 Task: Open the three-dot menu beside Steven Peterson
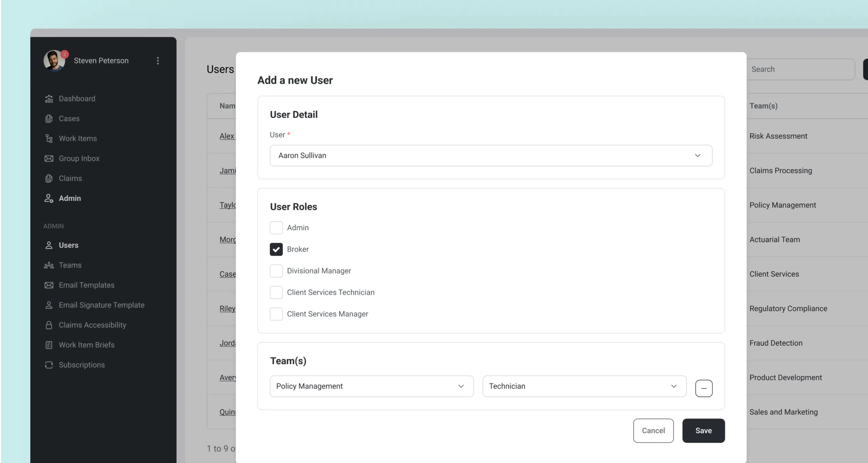pos(158,61)
